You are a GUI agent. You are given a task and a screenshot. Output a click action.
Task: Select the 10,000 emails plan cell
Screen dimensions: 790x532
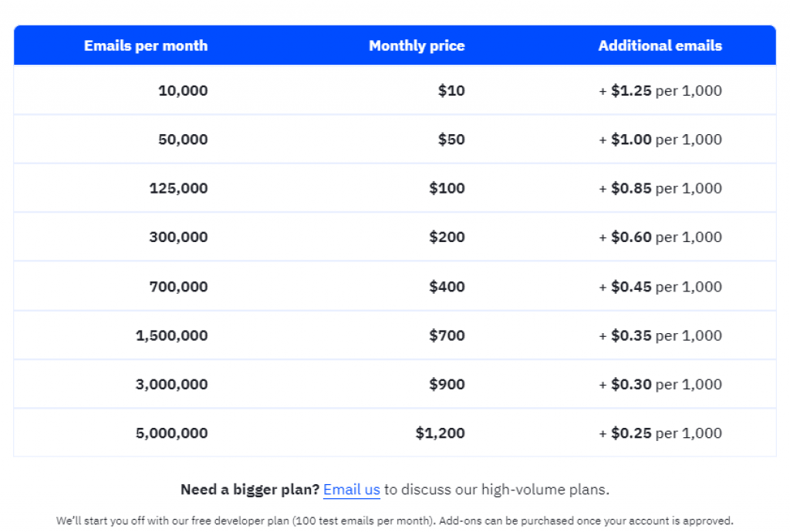[x=183, y=91]
